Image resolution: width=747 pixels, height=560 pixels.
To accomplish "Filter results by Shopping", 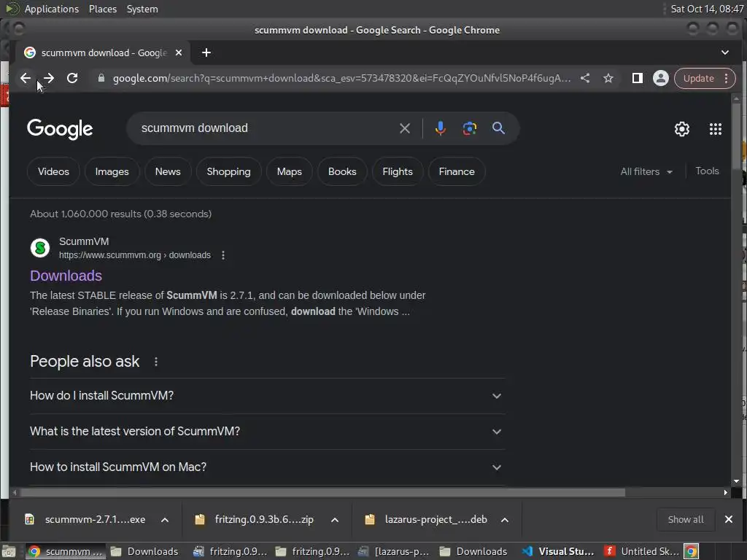I will [228, 171].
